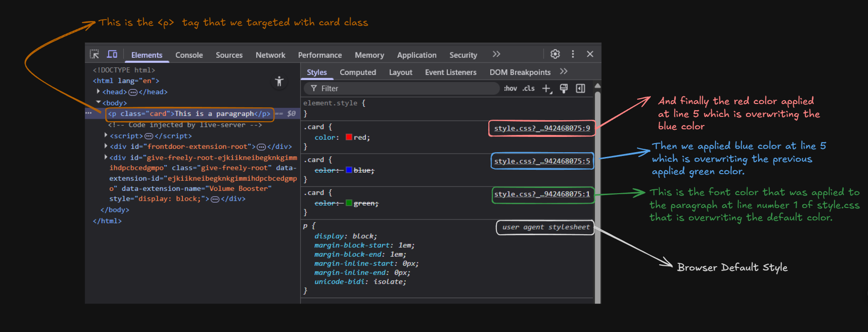The height and width of the screenshot is (332, 868).
Task: Open DevTools settings gear
Action: pyautogui.click(x=555, y=54)
